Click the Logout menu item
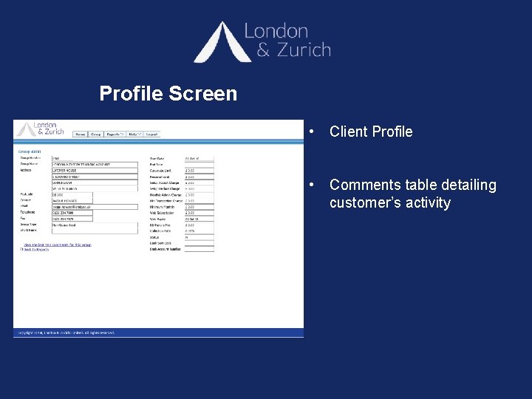Screen dimensions: 532x399 [151, 134]
